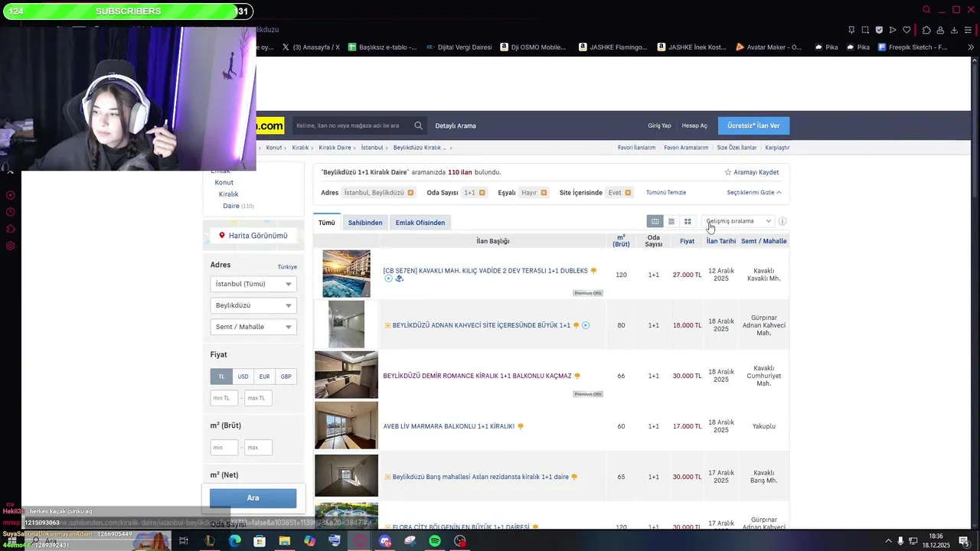Remove the Site İçerisinde Evet filter
This screenshot has width=980, height=551.
(628, 193)
